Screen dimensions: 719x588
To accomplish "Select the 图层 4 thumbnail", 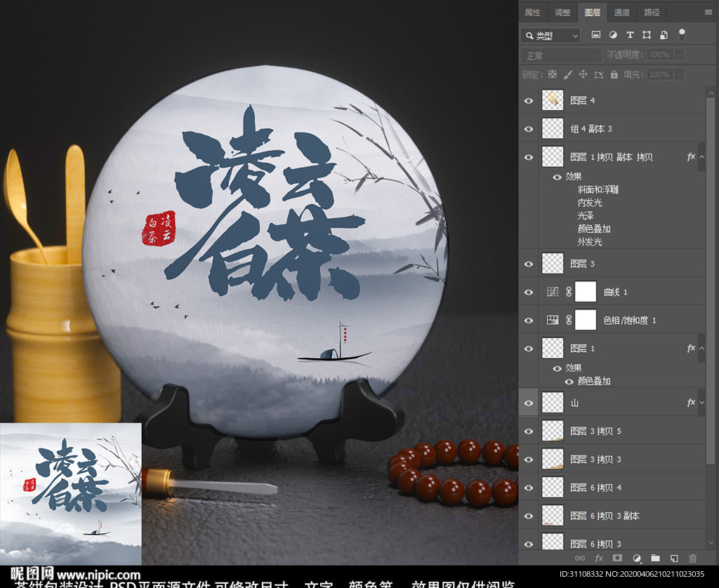I will click(x=553, y=100).
